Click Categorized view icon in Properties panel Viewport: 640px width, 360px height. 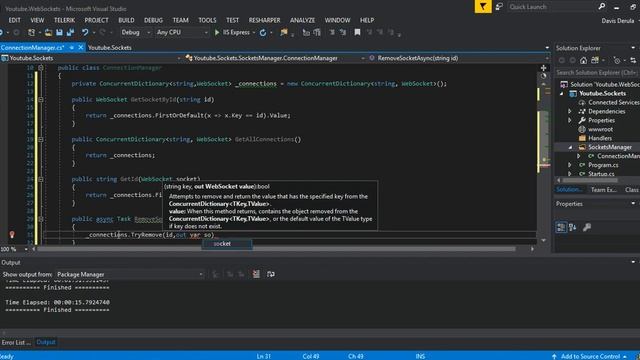coord(561,227)
